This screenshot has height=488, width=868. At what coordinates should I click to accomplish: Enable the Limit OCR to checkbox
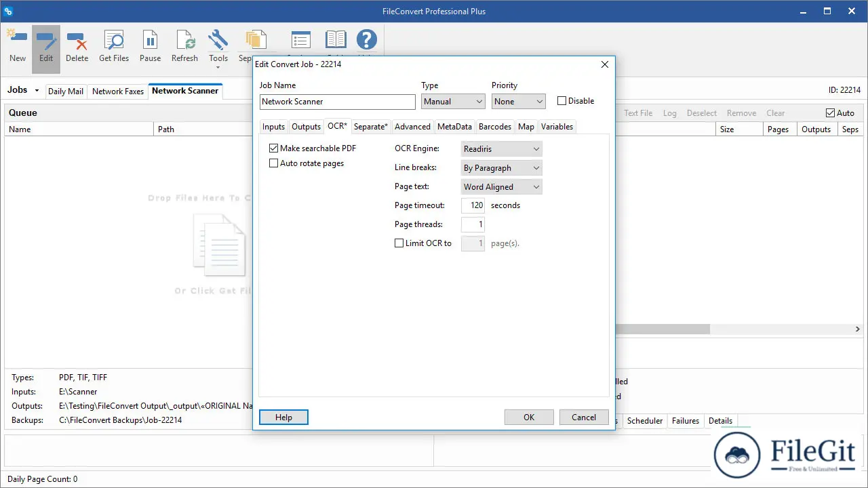click(x=399, y=243)
